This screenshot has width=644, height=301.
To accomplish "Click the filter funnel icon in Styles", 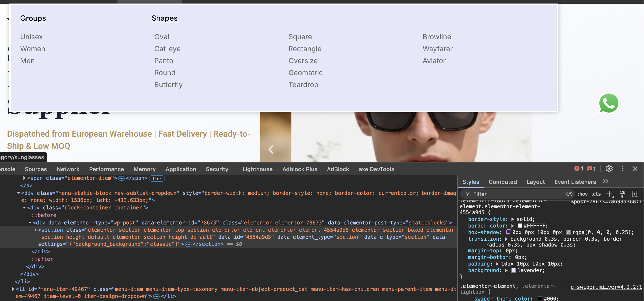I will click(x=467, y=194).
